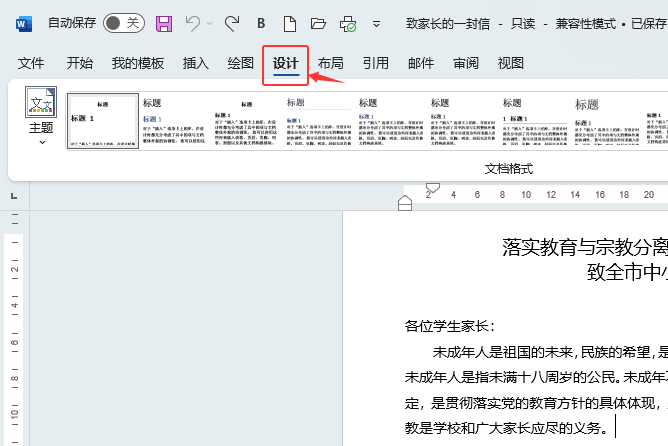Click the Word application logo icon

pyautogui.click(x=23, y=23)
